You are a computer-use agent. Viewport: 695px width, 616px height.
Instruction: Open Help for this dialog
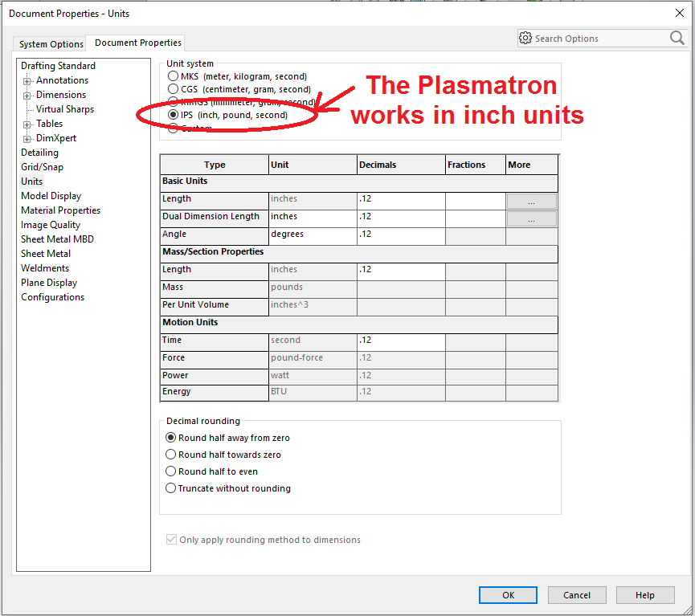pyautogui.click(x=645, y=595)
